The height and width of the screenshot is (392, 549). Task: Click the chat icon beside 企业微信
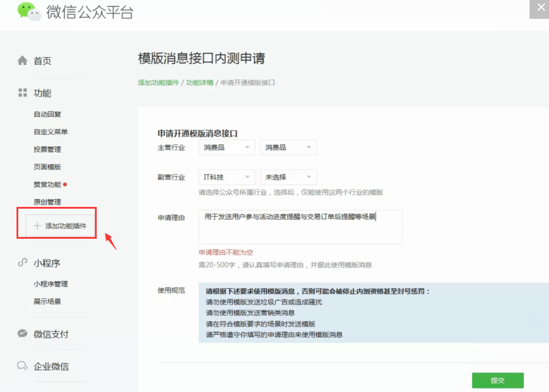click(x=22, y=365)
